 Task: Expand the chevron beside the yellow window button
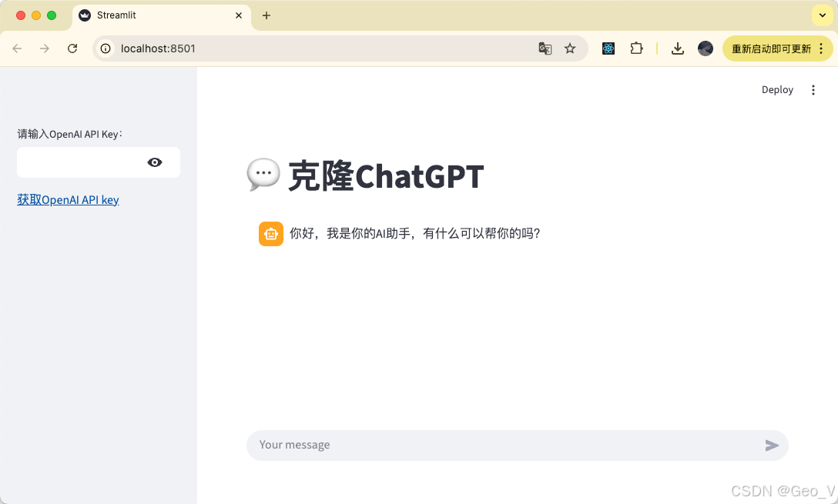(822, 15)
